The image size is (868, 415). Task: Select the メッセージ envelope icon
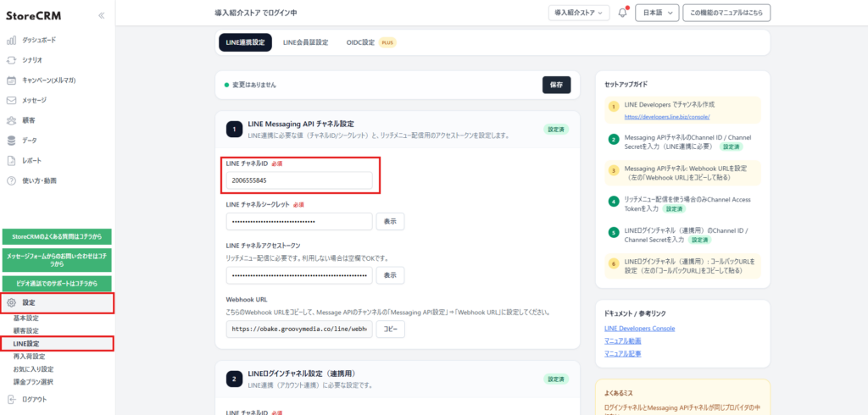coord(11,100)
